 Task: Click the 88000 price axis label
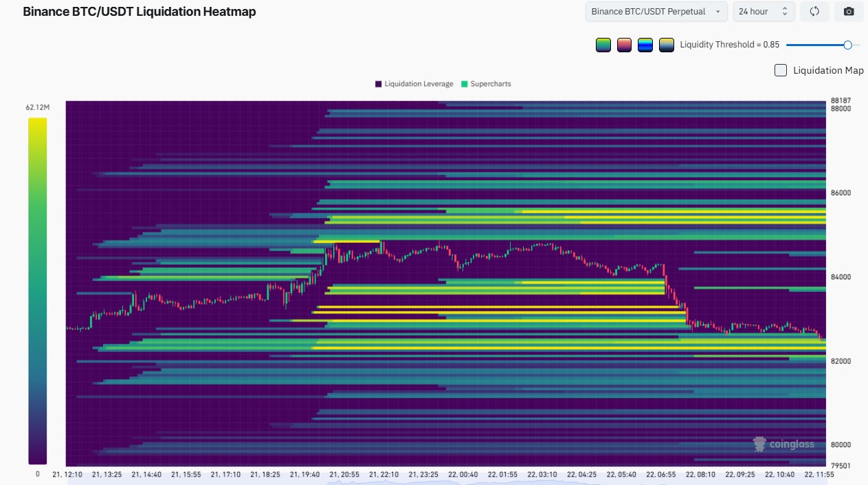[x=841, y=109]
